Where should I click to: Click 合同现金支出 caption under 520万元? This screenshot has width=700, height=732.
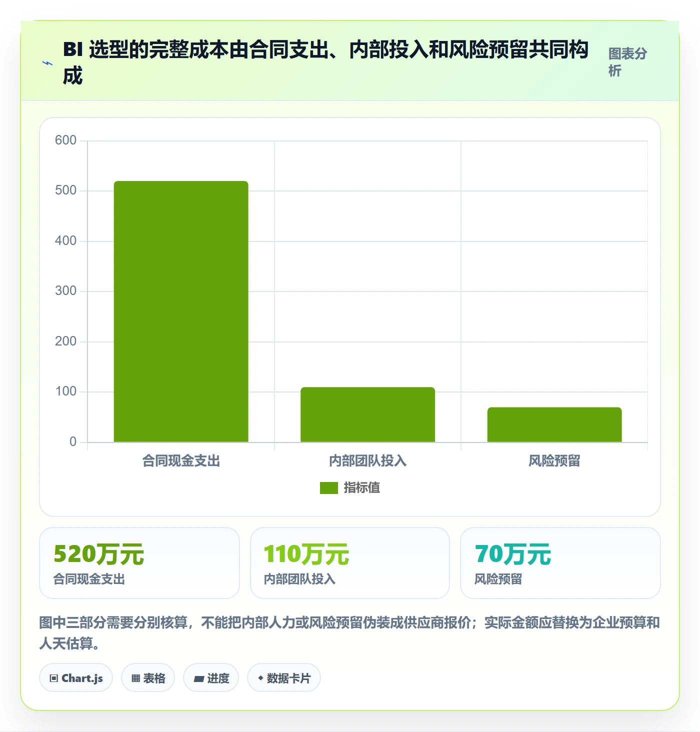pos(89,579)
